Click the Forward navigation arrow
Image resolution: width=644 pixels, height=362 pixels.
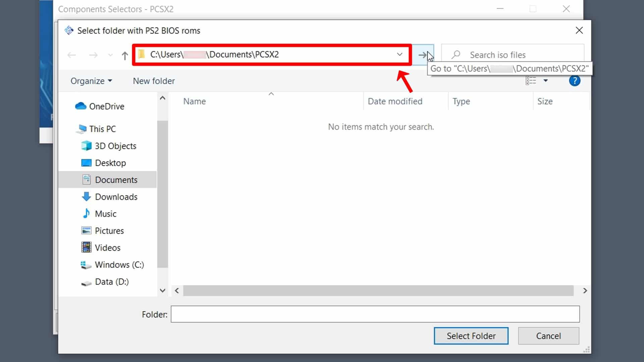[x=93, y=55]
